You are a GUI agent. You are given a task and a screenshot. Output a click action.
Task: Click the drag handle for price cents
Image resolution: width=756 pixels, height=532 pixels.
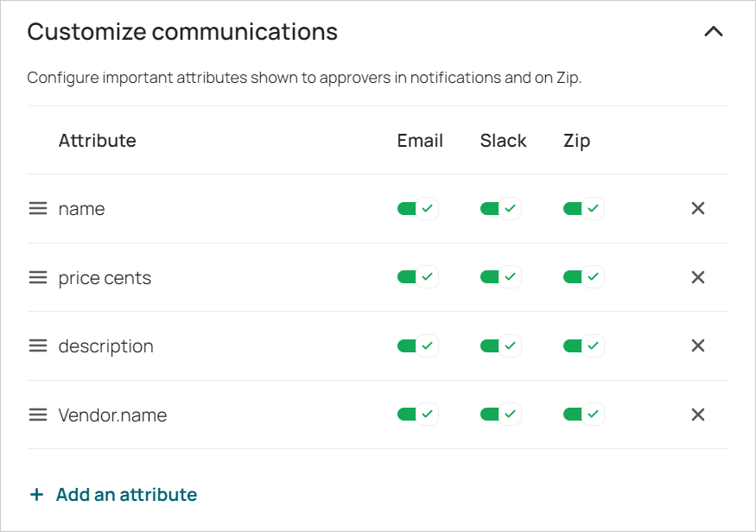tap(38, 277)
